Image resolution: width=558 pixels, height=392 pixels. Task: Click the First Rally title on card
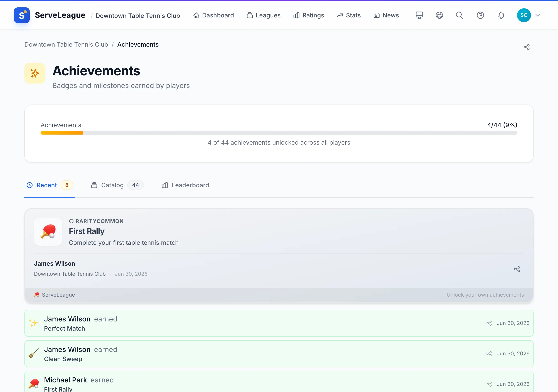point(87,231)
